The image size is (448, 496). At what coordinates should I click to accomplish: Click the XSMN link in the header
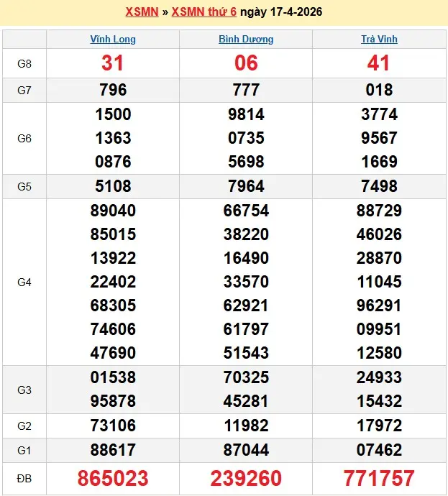(142, 12)
